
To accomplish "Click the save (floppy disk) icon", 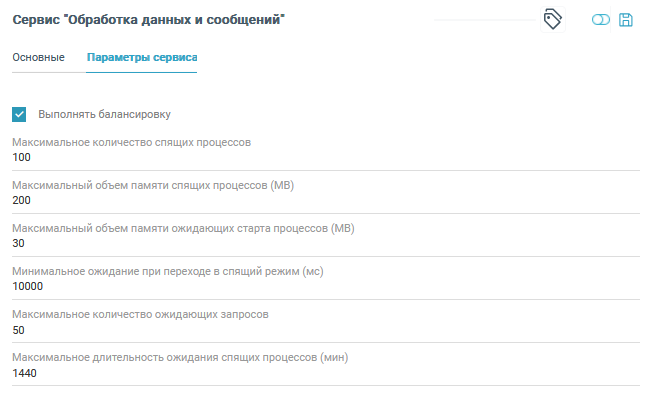I will (x=626, y=20).
